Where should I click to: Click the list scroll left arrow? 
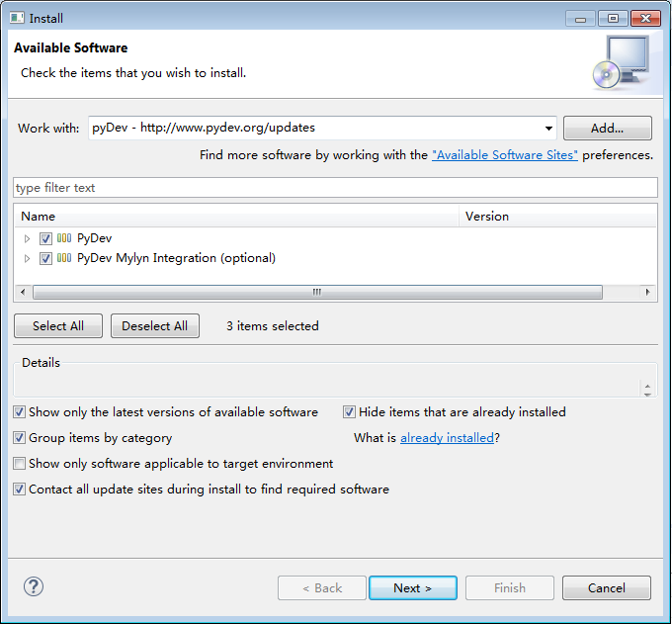click(x=23, y=292)
